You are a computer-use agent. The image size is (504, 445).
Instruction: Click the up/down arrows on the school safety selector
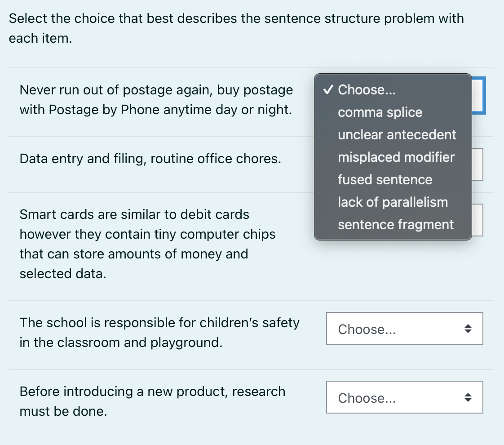468,329
